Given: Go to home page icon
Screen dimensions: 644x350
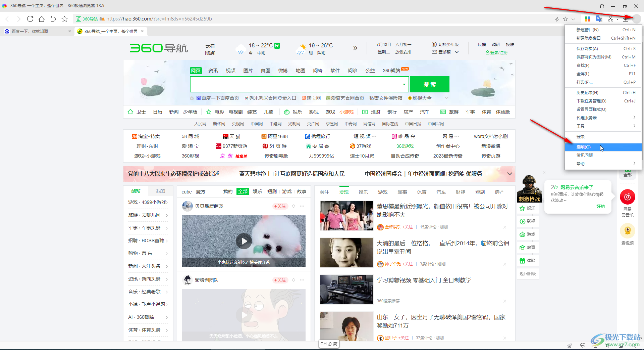Looking at the screenshot, I should (42, 19).
